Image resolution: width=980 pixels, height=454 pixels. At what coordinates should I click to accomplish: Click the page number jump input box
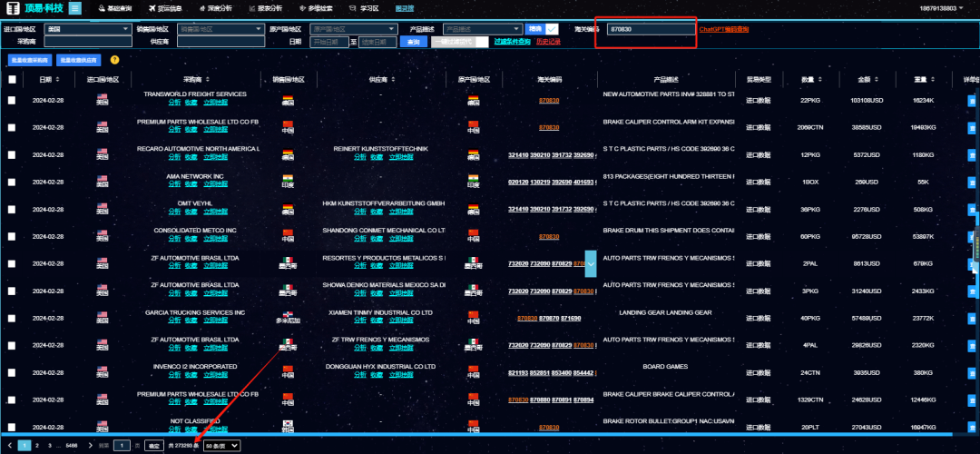(x=122, y=445)
